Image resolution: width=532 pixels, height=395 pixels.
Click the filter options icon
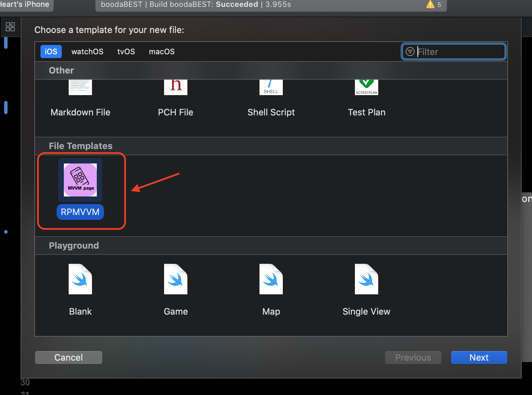coord(410,52)
